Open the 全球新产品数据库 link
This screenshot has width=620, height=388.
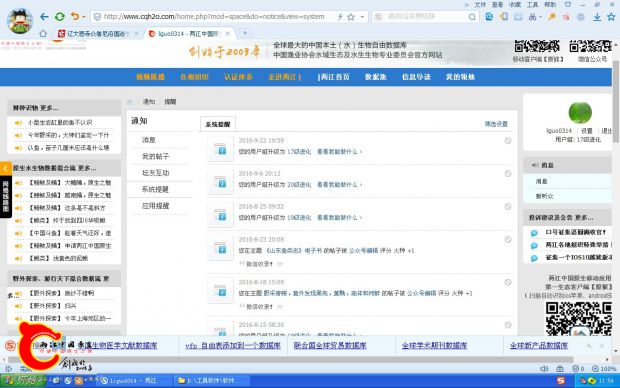pos(539,345)
